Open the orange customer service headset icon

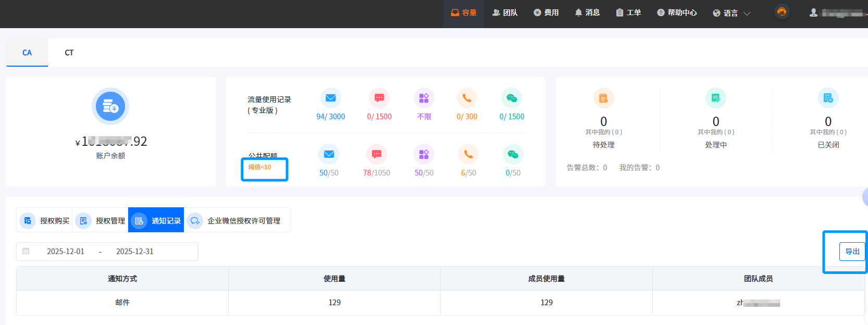pos(782,12)
